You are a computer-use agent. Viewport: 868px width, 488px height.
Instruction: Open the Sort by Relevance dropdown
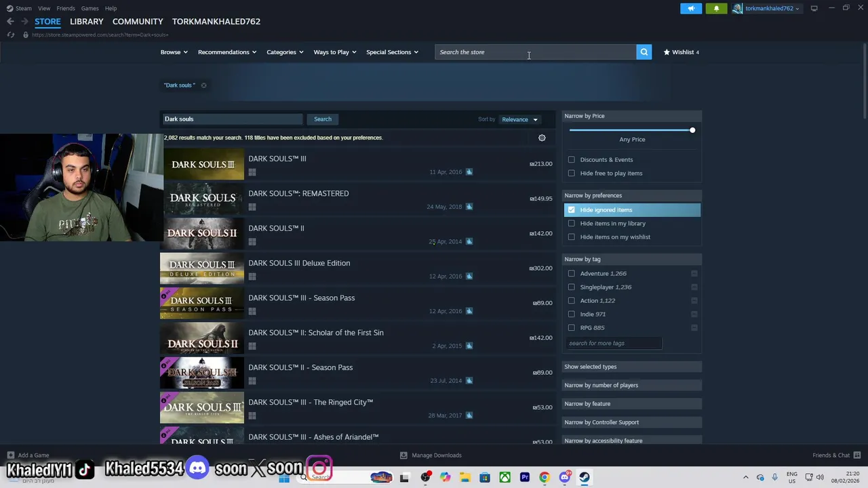coord(519,119)
